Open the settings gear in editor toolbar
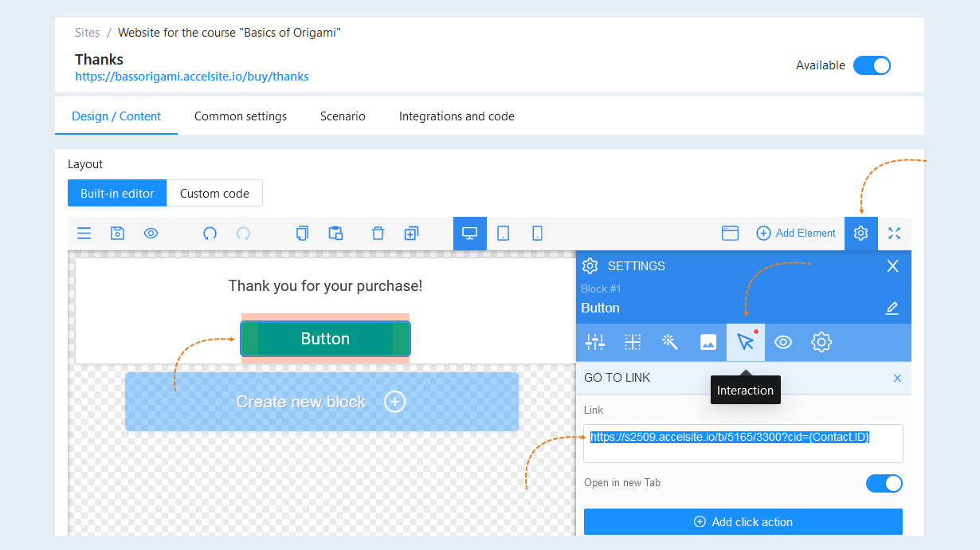980x550 pixels. 861,234
